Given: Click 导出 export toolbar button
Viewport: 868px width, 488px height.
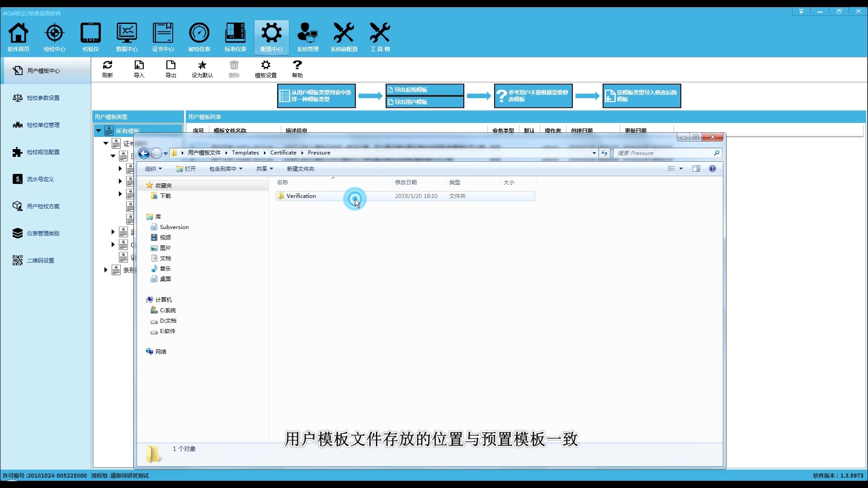Looking at the screenshot, I should coord(170,69).
